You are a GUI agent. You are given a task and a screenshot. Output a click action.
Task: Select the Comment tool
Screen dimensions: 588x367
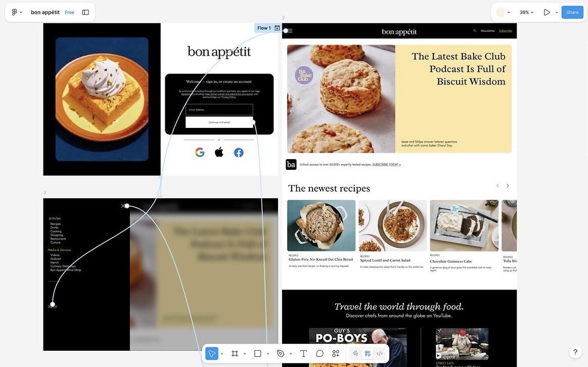pos(320,353)
